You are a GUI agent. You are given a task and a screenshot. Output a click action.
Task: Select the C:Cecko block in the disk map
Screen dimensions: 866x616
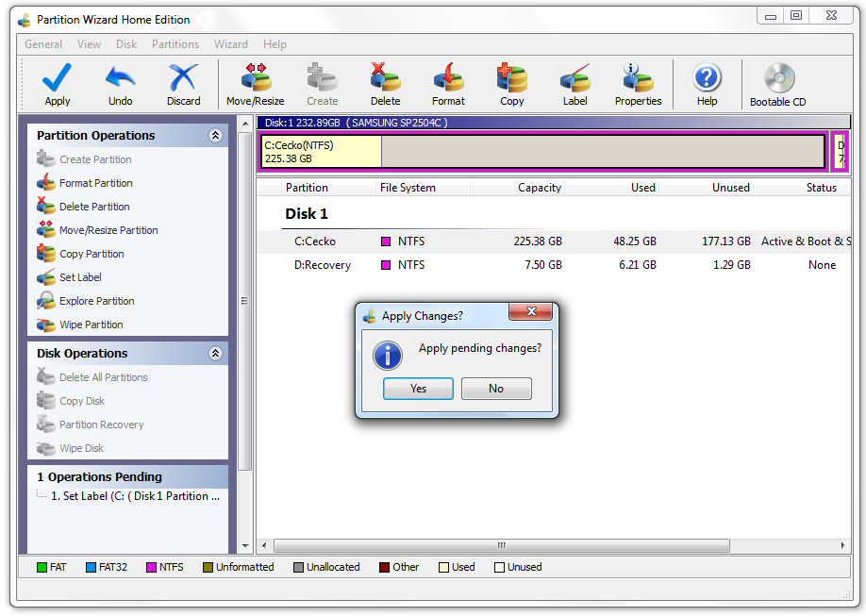pos(543,151)
